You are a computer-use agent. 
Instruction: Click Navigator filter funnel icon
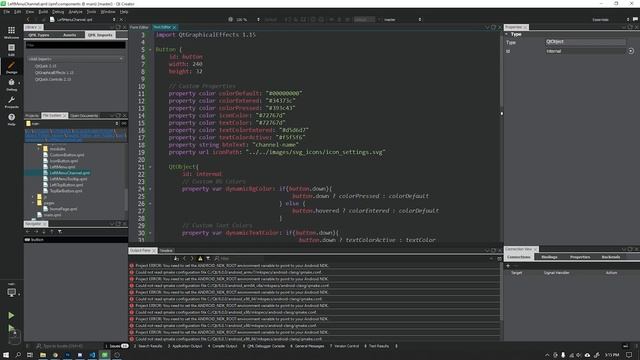click(x=60, y=231)
